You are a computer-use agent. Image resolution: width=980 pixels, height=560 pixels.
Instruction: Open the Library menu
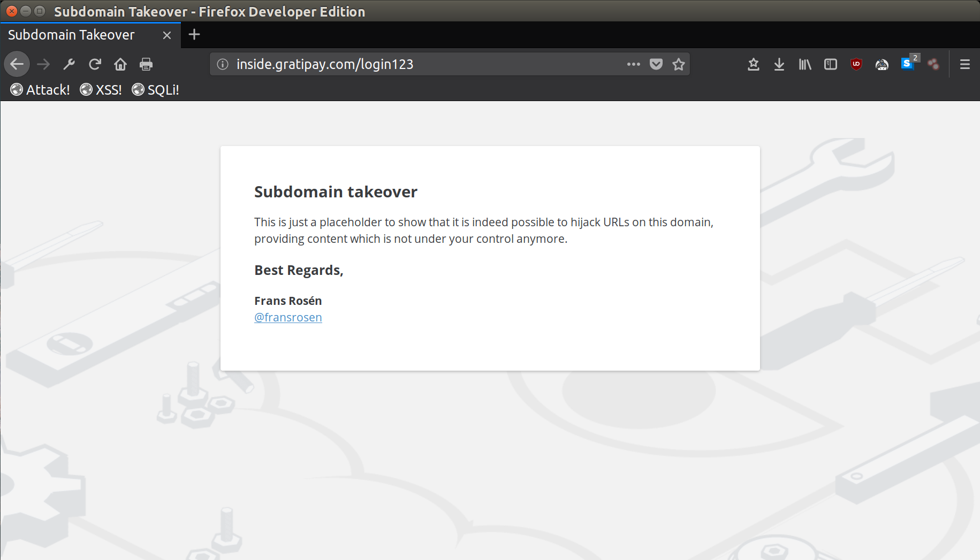pos(805,64)
